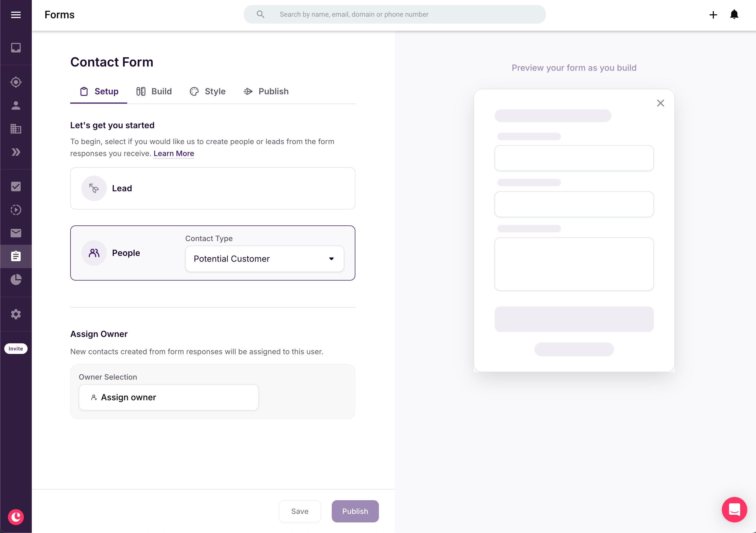
Task: Open the Companies building icon in sidebar
Action: tap(16, 129)
